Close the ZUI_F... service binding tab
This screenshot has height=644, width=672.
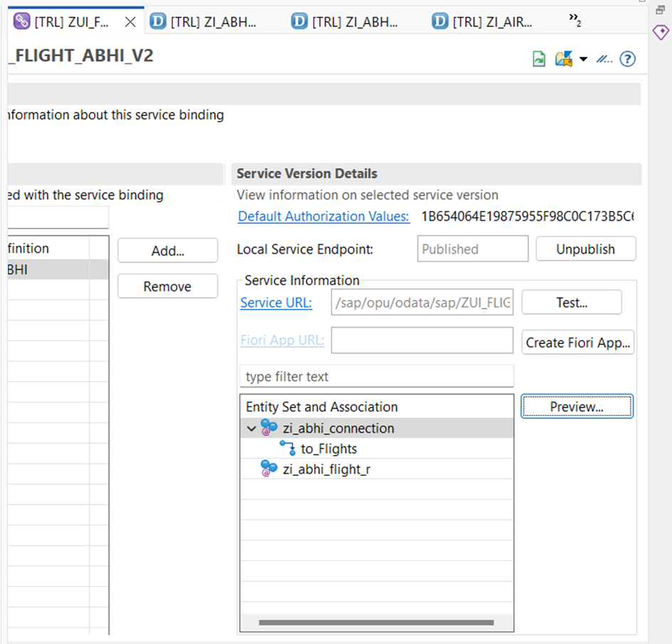pos(130,22)
